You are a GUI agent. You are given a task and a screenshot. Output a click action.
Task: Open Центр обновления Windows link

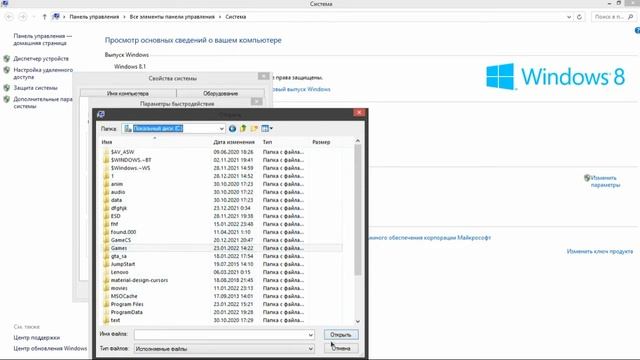point(50,348)
